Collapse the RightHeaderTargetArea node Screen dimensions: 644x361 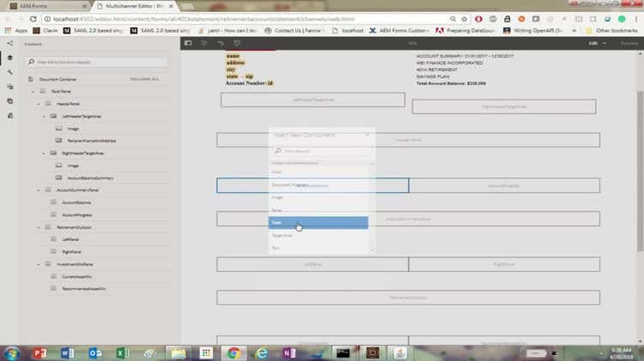pyautogui.click(x=44, y=153)
